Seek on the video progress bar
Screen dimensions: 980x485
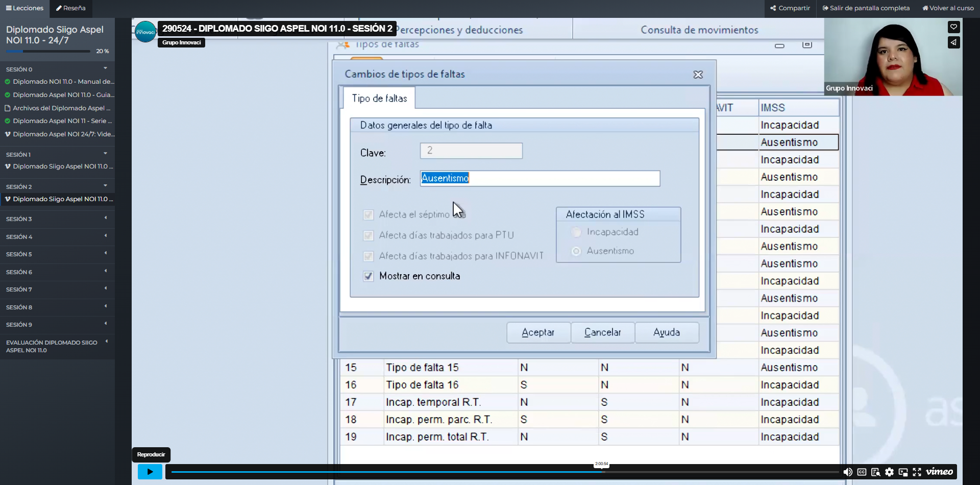click(459, 472)
